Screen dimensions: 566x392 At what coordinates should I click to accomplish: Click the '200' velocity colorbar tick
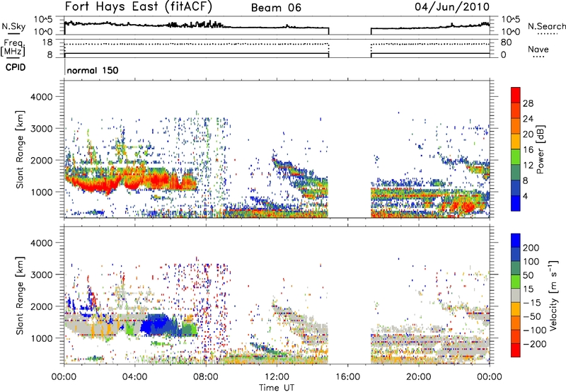click(531, 248)
